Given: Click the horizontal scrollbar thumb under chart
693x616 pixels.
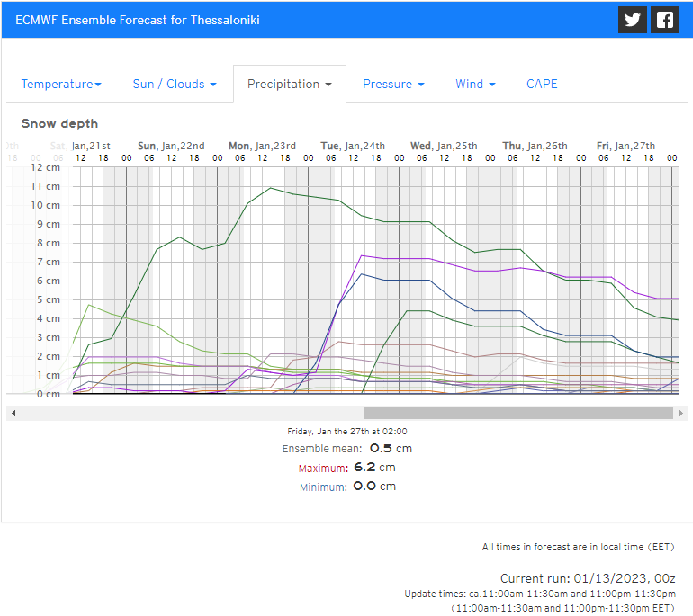Looking at the screenshot, I should (x=518, y=414).
